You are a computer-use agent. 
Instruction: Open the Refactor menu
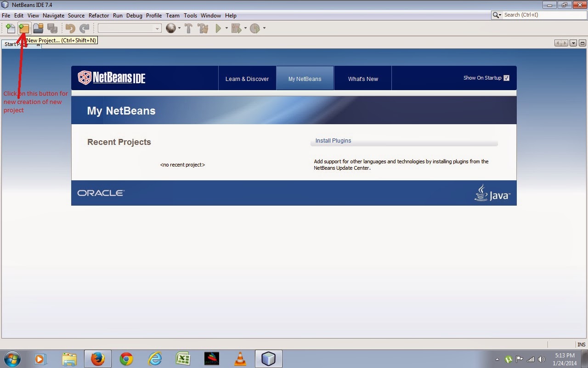pos(99,15)
